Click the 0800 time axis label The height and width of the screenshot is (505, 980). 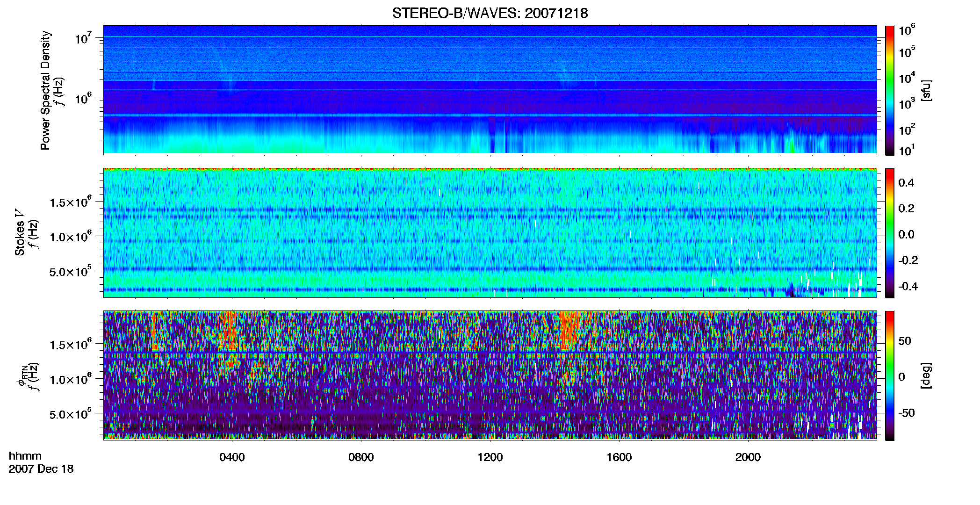tap(361, 457)
